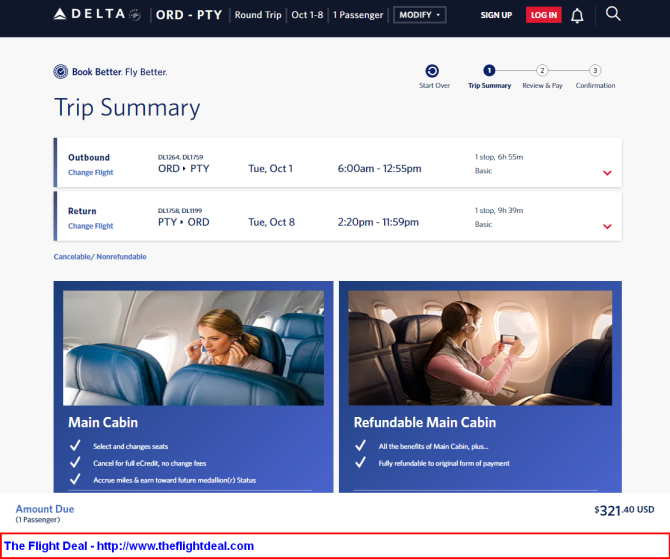
Task: Open the MODIFY dropdown
Action: pyautogui.click(x=420, y=15)
